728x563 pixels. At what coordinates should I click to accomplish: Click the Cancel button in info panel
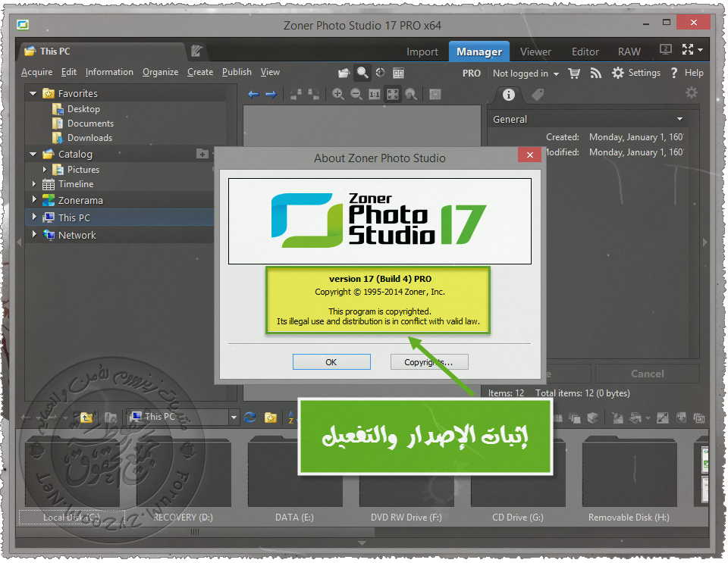point(647,374)
